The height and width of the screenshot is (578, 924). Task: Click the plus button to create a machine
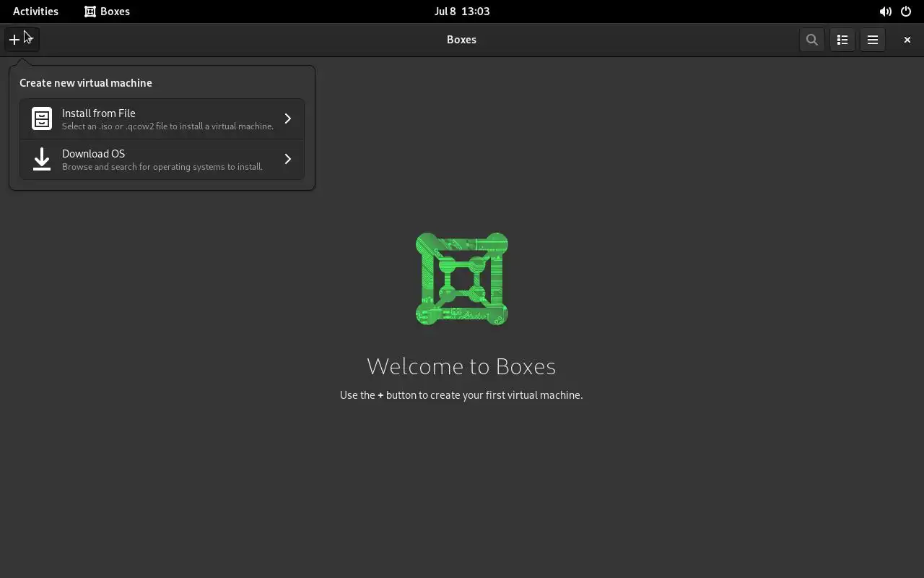coord(22,40)
